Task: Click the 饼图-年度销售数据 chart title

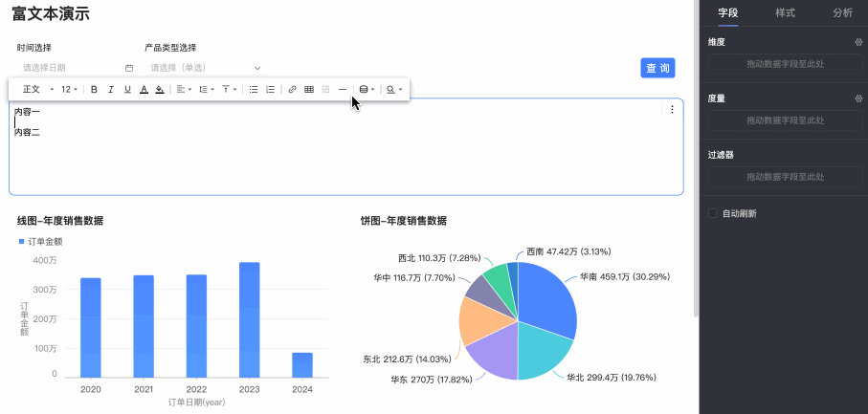Action: pyautogui.click(x=404, y=221)
